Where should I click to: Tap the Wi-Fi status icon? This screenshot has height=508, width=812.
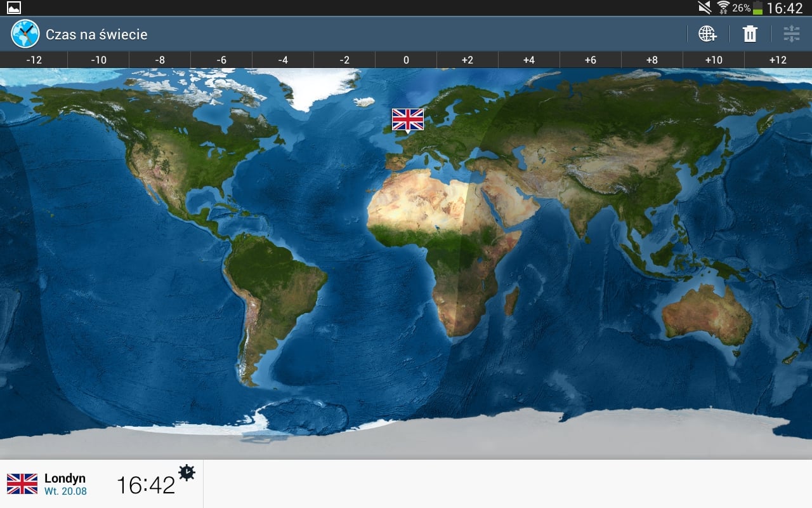(723, 8)
